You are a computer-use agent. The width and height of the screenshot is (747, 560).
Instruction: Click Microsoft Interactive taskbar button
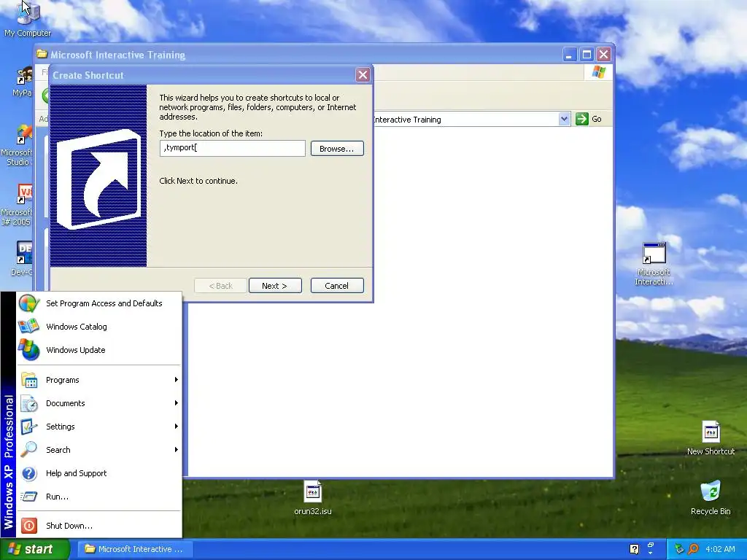[135, 549]
